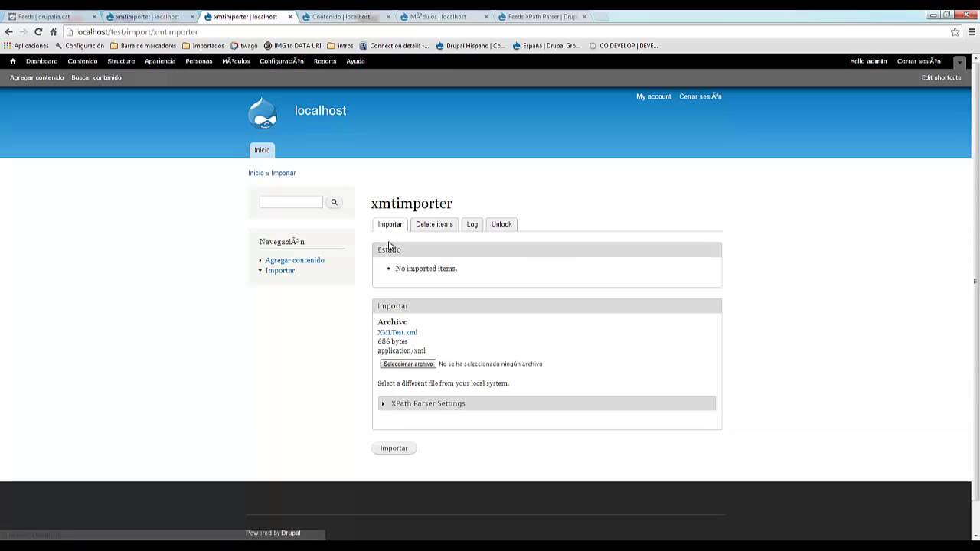Click the admin toolbar home icon
This screenshot has height=551, width=980.
[12, 61]
